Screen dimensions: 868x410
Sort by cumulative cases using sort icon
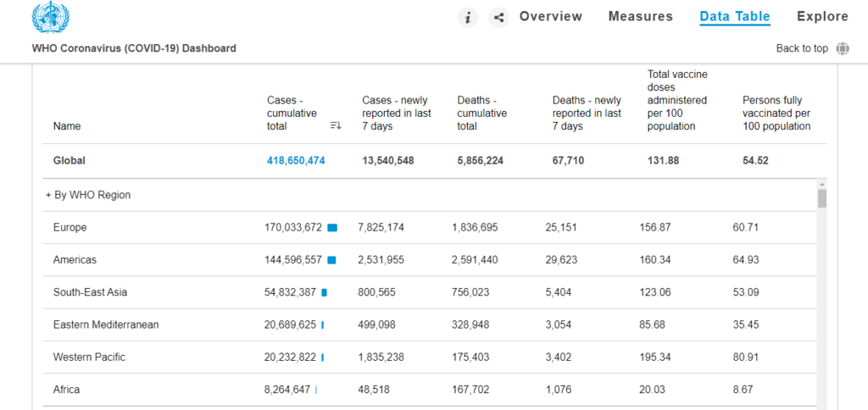(x=336, y=126)
